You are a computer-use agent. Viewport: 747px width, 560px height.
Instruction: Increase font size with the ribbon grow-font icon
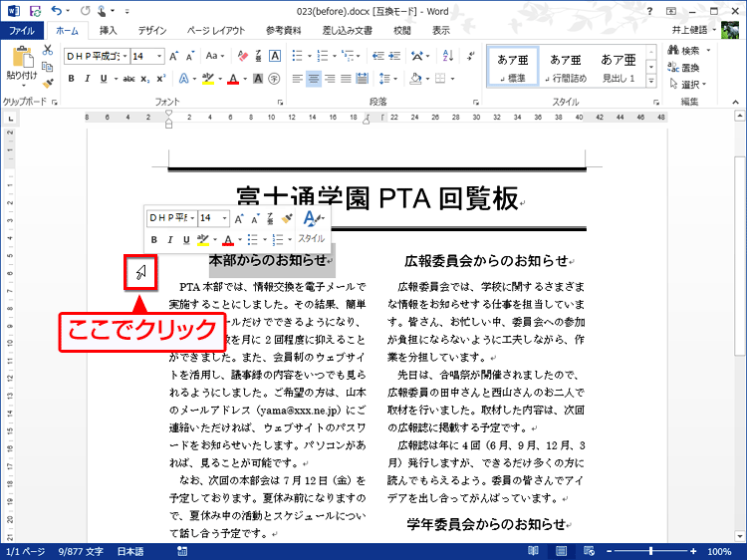174,56
